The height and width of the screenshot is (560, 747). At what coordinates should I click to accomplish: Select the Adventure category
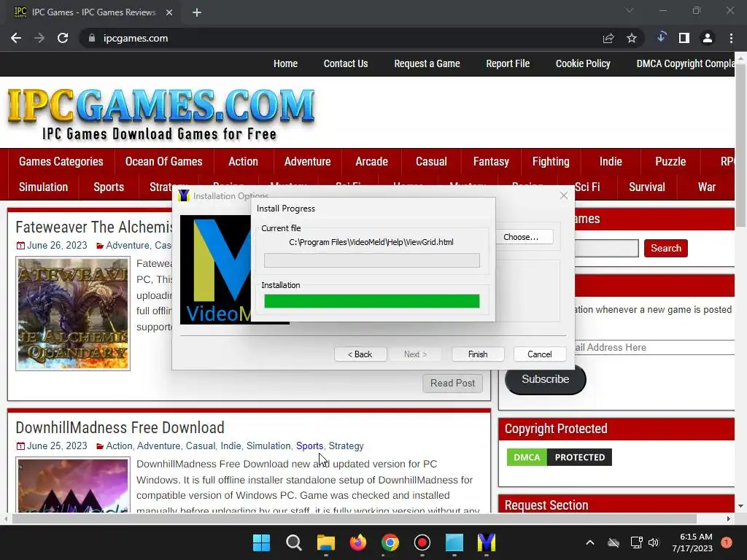tap(307, 161)
